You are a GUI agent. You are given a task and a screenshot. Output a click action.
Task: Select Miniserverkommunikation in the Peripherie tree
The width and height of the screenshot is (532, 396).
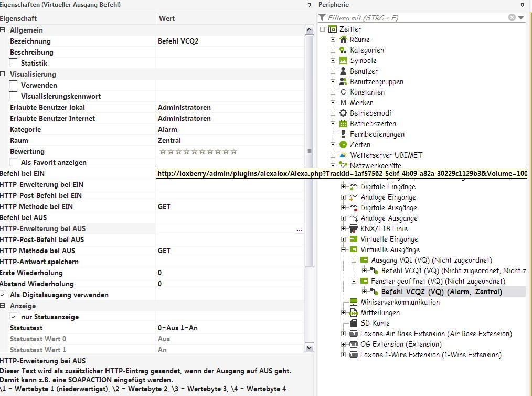click(400, 302)
